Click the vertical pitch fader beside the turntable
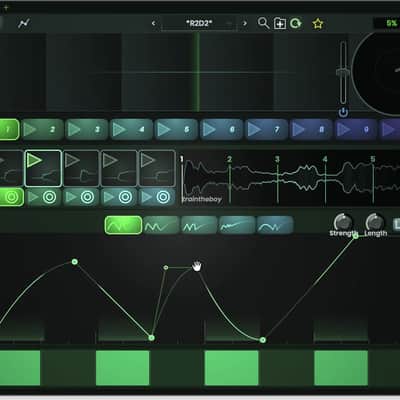The image size is (400, 400). (x=343, y=73)
